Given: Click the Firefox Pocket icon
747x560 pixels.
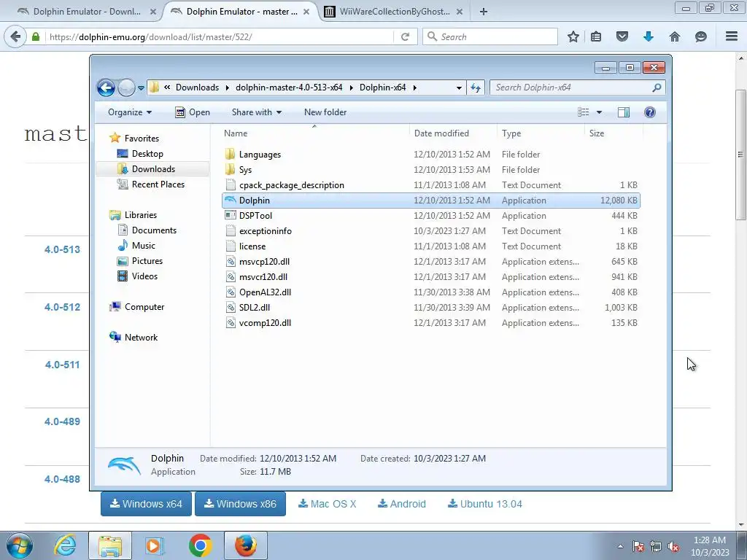Looking at the screenshot, I should (622, 36).
